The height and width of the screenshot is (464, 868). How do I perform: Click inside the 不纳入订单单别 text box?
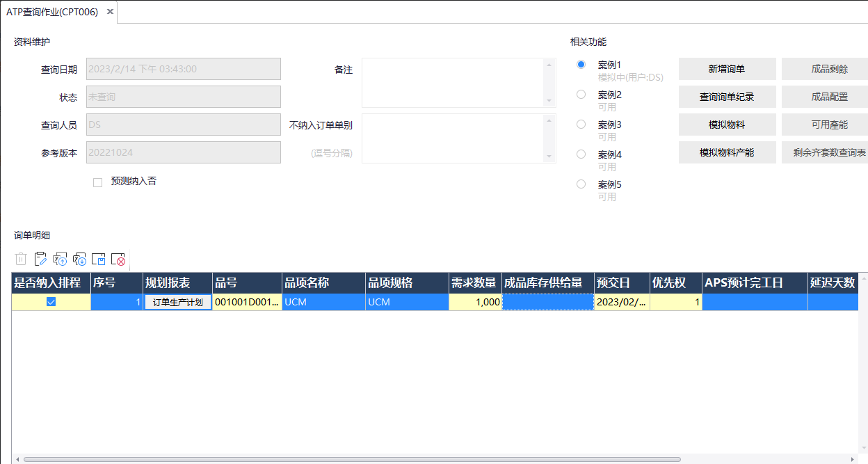click(x=452, y=138)
